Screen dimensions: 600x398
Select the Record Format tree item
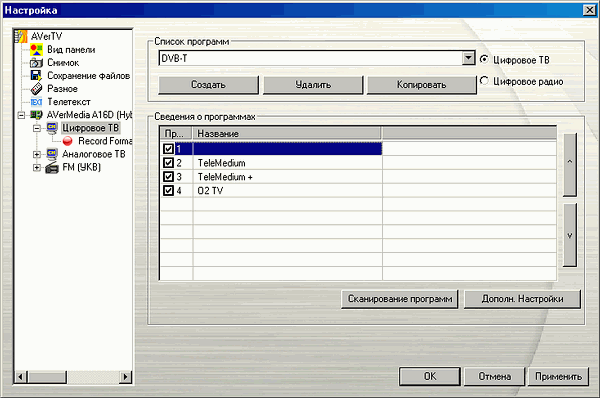(x=105, y=141)
